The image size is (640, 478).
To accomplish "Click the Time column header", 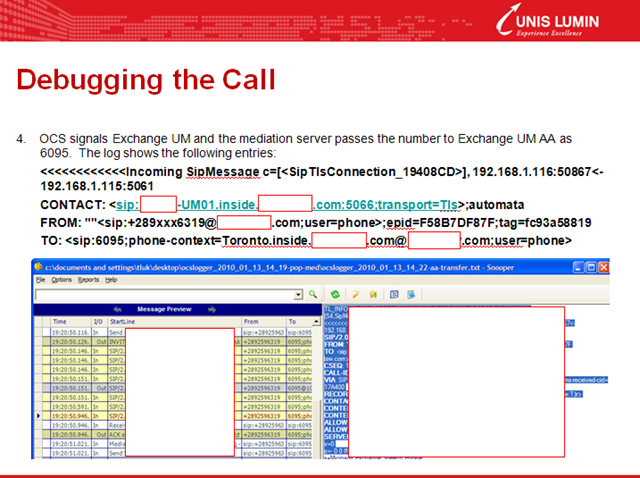I will [x=71, y=322].
